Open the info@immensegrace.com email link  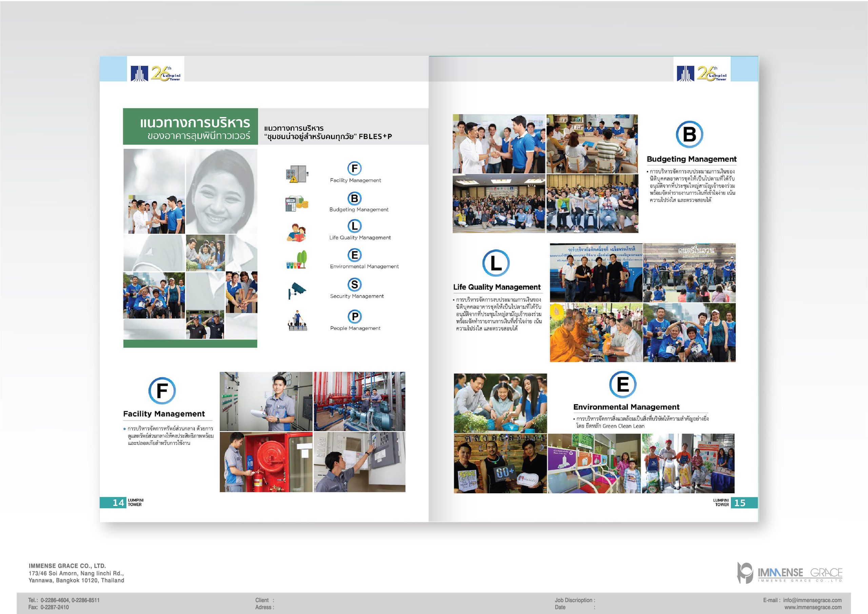coord(812,600)
